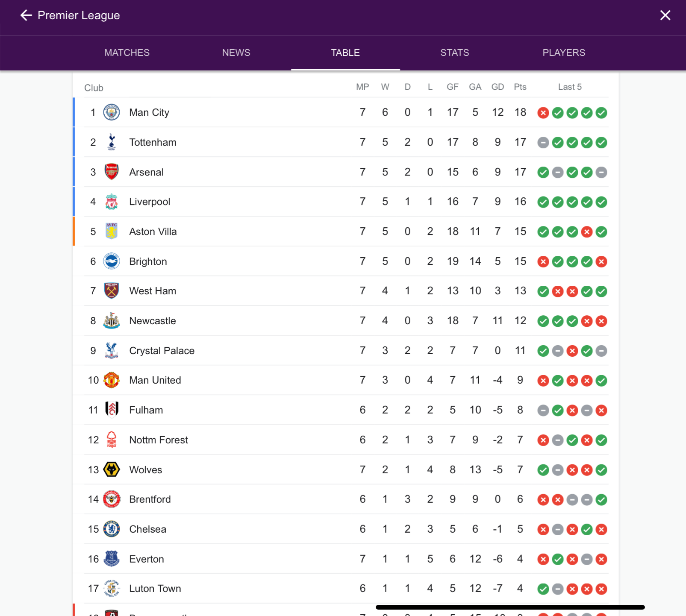
Task: Select the Tottenham club crest icon
Action: [112, 142]
